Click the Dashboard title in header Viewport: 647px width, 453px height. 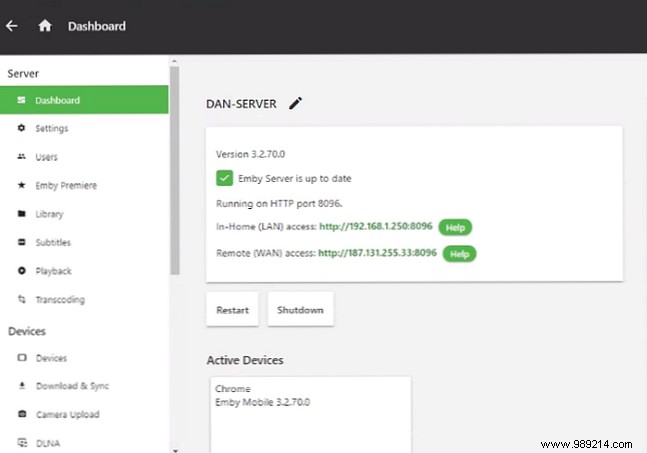[x=97, y=26]
